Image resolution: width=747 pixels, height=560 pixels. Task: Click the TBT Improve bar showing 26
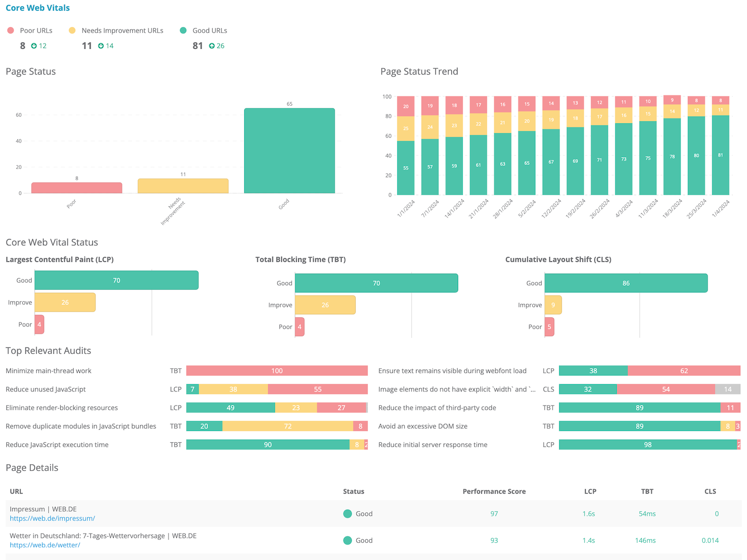coord(325,305)
